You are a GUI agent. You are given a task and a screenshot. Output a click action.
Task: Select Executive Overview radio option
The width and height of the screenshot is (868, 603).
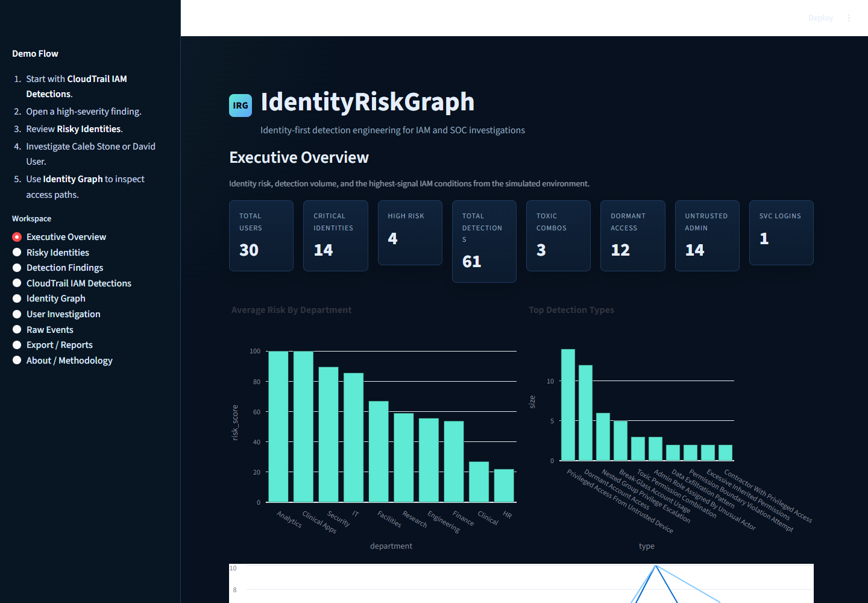point(59,237)
